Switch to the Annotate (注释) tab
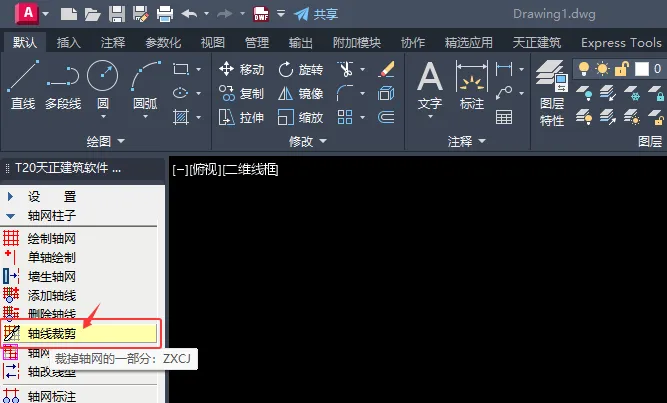667x403 pixels. pyautogui.click(x=113, y=43)
